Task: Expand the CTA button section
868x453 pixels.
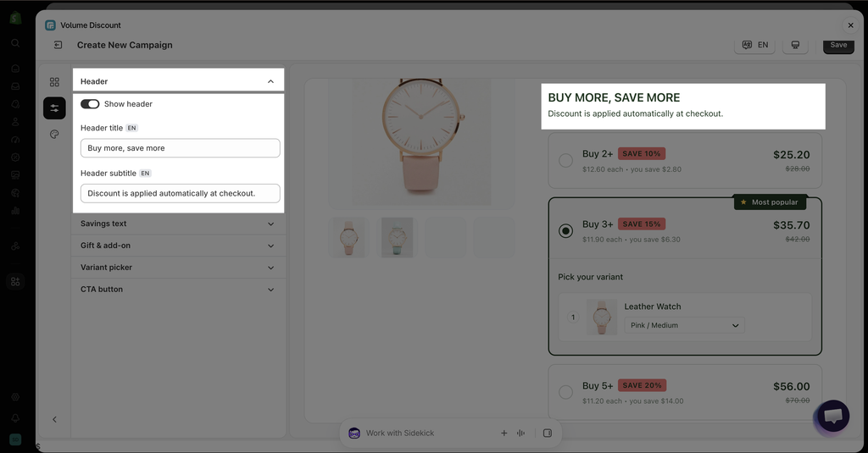Action: (178, 290)
